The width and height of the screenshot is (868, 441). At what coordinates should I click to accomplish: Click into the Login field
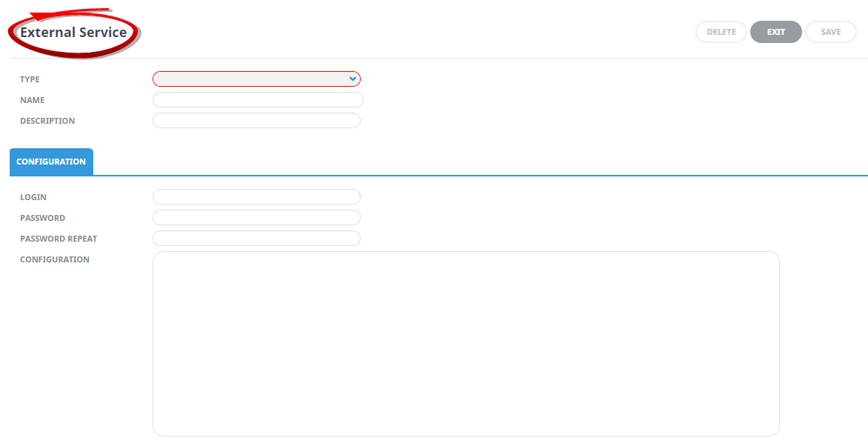click(x=256, y=196)
